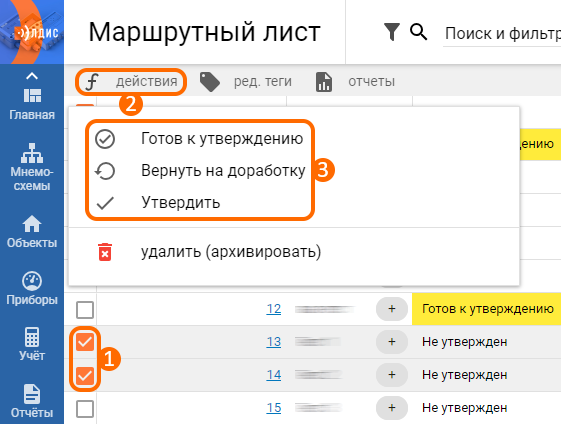Click the отчеты toolbar report icon

tap(324, 82)
